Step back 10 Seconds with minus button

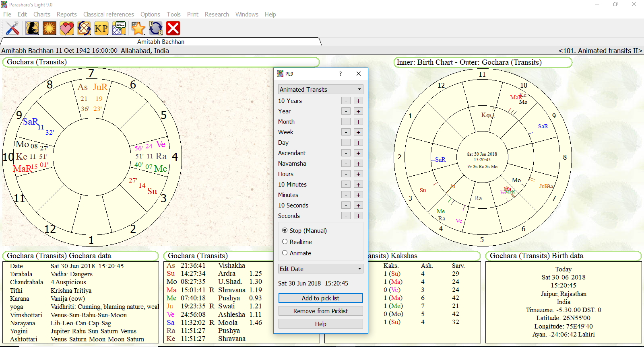point(346,205)
